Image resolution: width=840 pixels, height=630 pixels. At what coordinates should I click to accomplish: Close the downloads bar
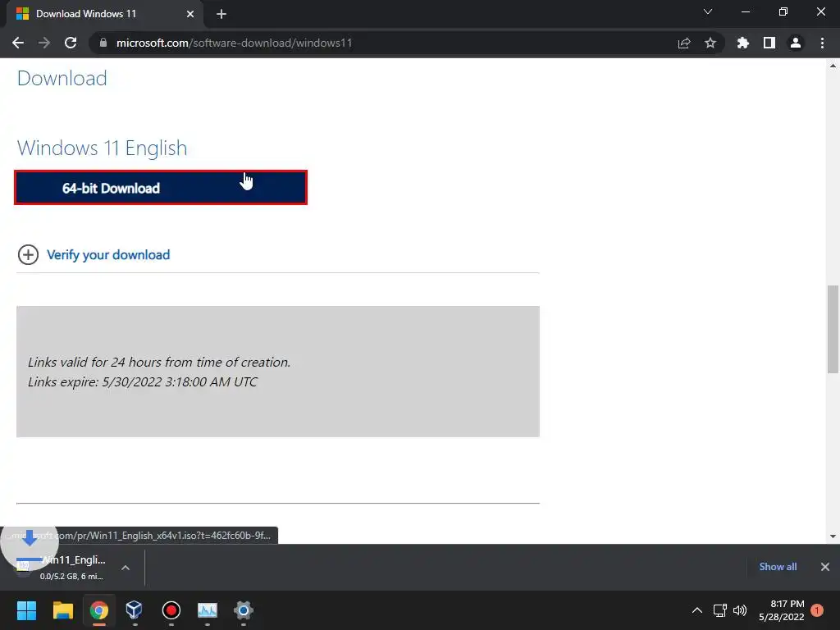(x=825, y=567)
